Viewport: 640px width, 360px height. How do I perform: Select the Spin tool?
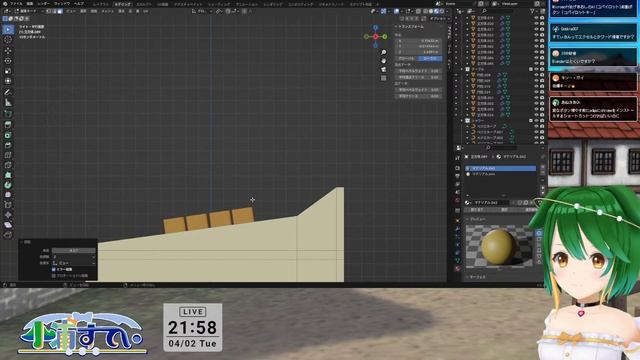(8, 185)
